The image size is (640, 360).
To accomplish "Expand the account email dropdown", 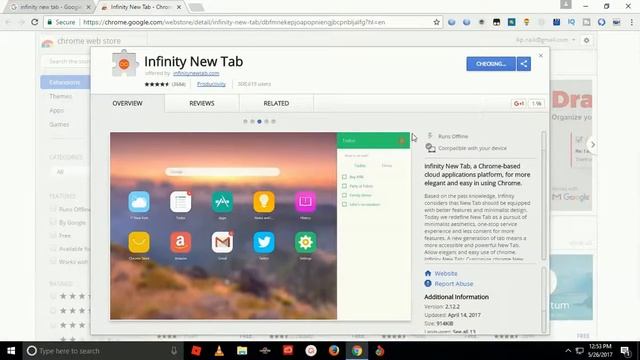I will pos(546,40).
